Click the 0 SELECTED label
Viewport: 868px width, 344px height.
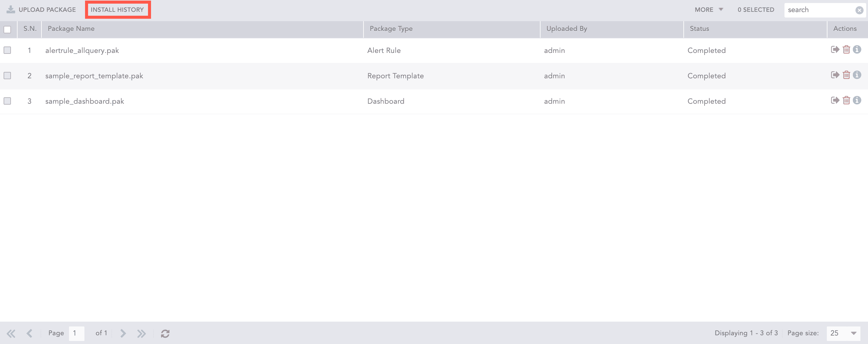(755, 9)
